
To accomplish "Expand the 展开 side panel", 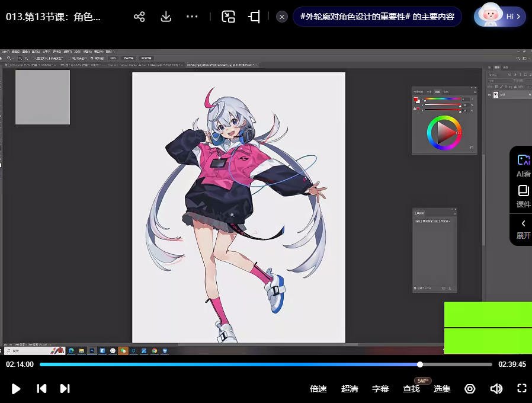I will [523, 229].
